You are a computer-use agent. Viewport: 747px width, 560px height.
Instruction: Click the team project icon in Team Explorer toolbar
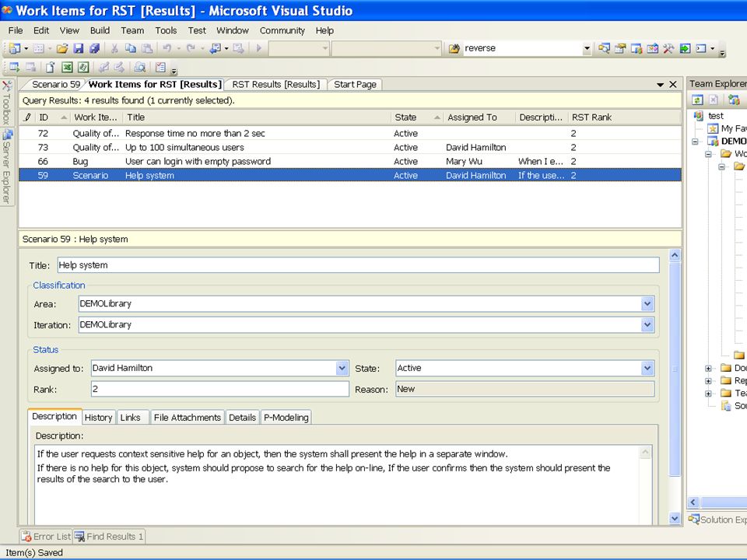[734, 100]
